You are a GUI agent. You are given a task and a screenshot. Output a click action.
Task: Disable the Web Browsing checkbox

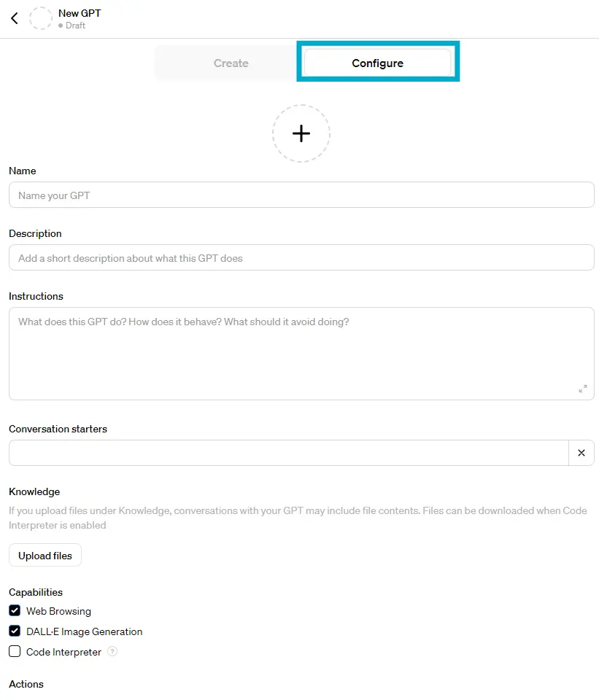point(15,610)
